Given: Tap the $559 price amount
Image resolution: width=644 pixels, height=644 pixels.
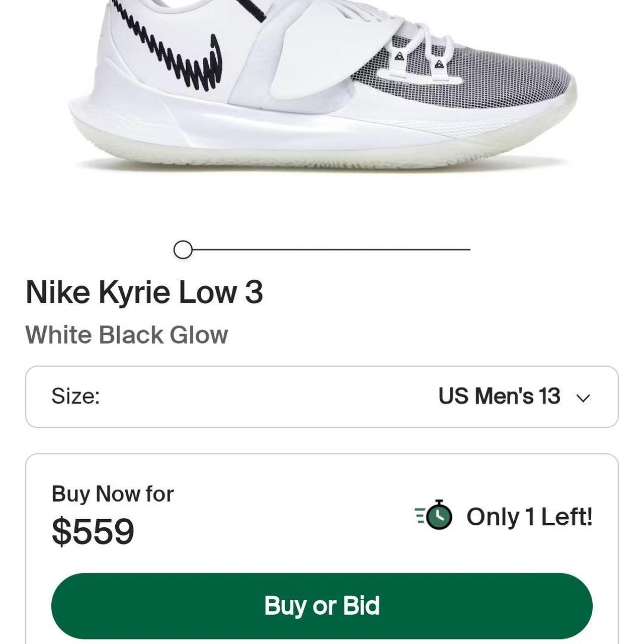Looking at the screenshot, I should (x=93, y=531).
